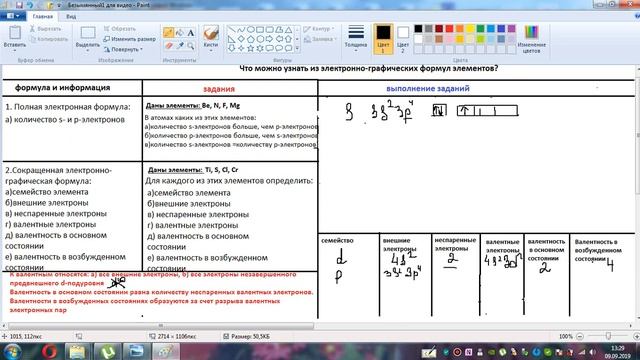Choose the four-point star shape
Screen dimensions: 640x360
(241, 48)
